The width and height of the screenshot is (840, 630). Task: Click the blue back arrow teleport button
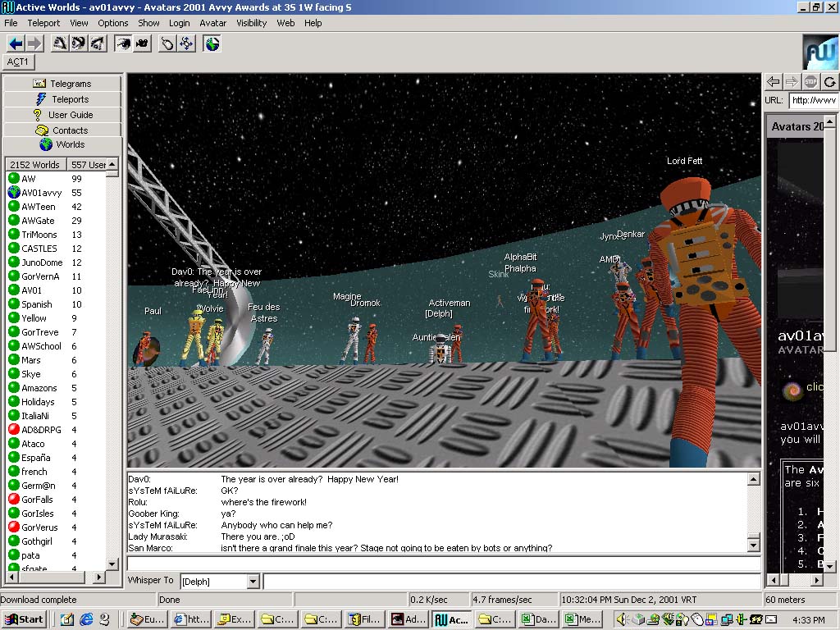click(x=16, y=43)
